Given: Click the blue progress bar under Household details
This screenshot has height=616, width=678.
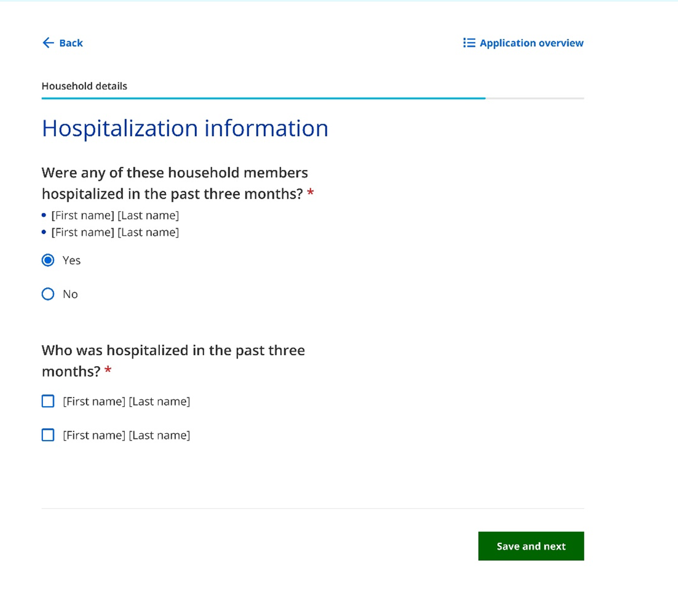Looking at the screenshot, I should pyautogui.click(x=263, y=98).
